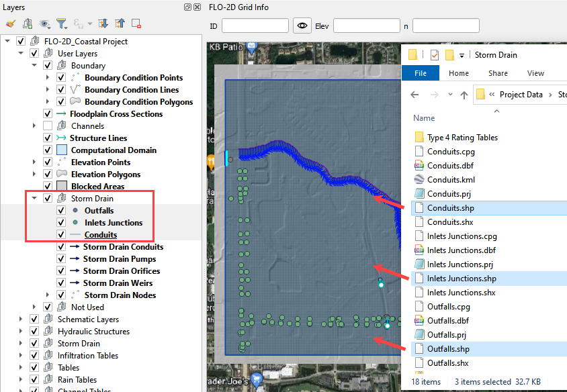Click the Collapse All layers icon
This screenshot has width=567, height=392.
[120, 23]
